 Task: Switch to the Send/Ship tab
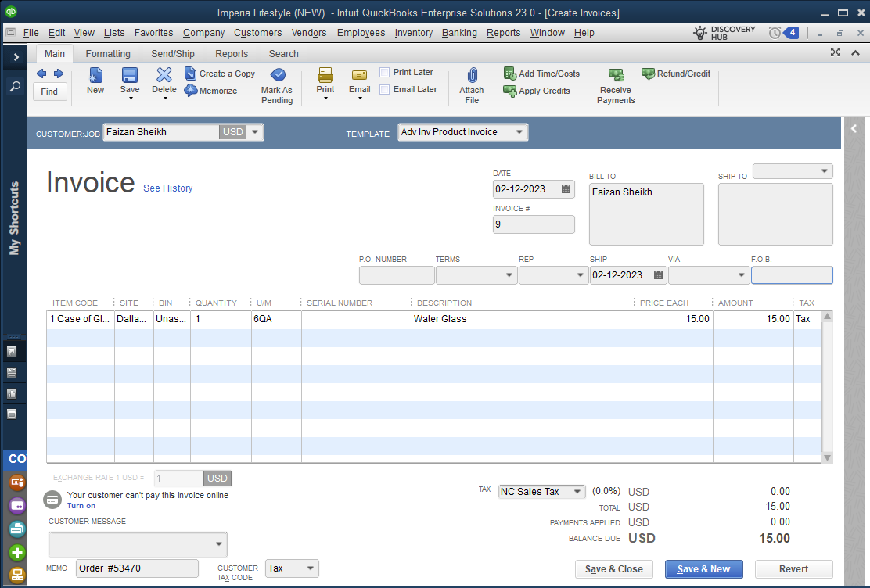173,54
